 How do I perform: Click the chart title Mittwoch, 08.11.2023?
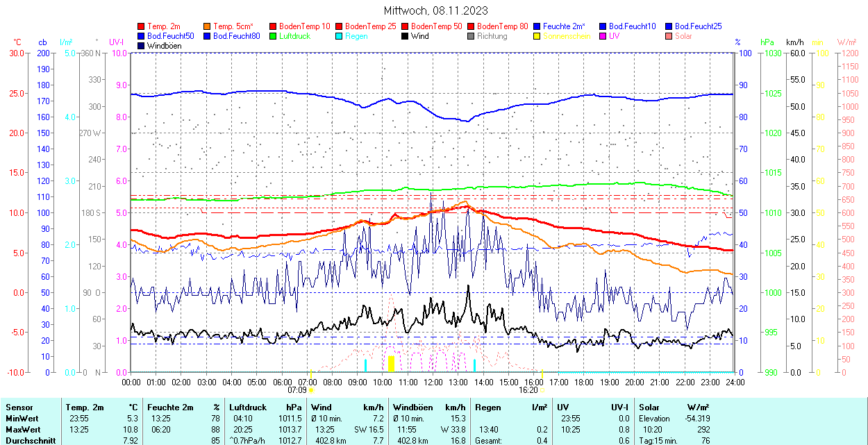[435, 10]
